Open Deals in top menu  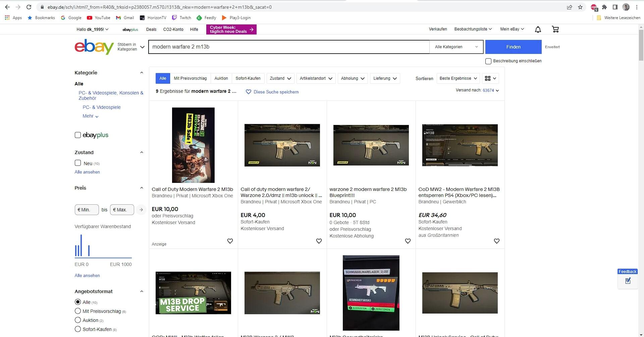click(151, 29)
